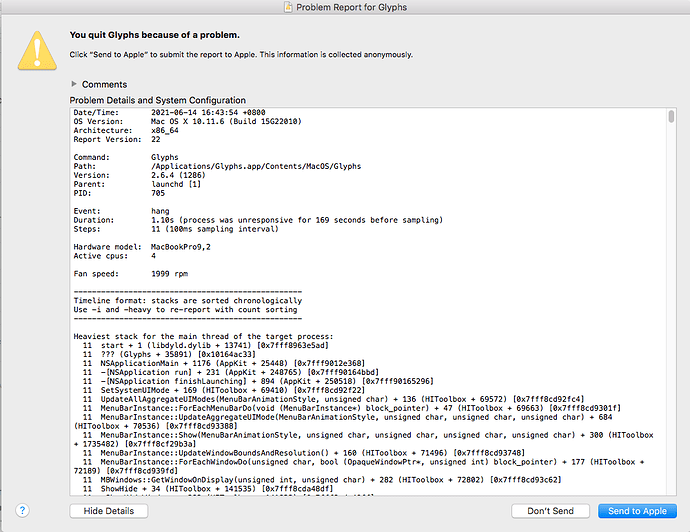This screenshot has height=532, width=690.
Task: Click the Path /Applications/Glyphs.app line
Action: pos(217,166)
